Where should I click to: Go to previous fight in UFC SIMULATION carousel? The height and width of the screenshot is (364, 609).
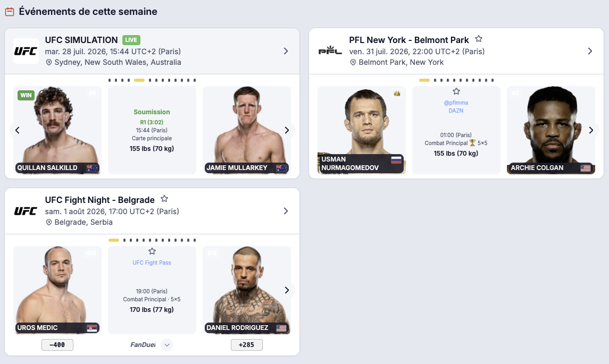[x=17, y=130]
